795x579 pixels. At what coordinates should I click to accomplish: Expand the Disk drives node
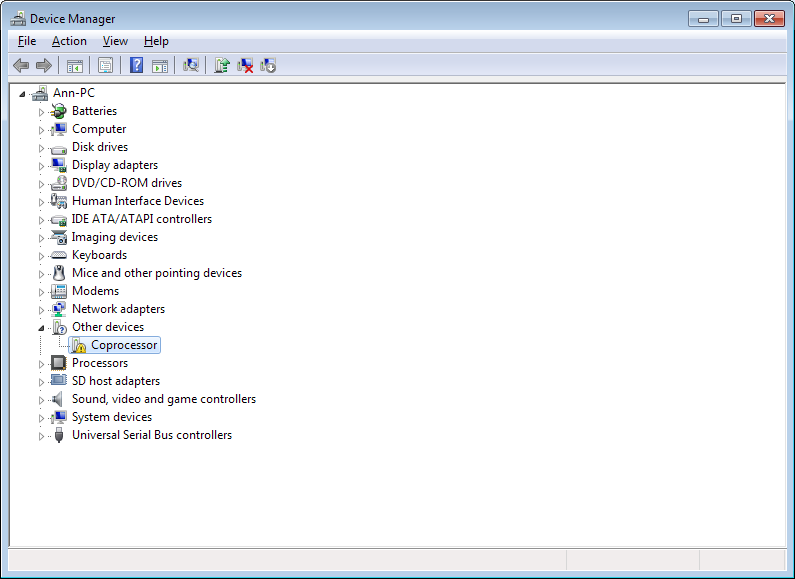tap(42, 148)
